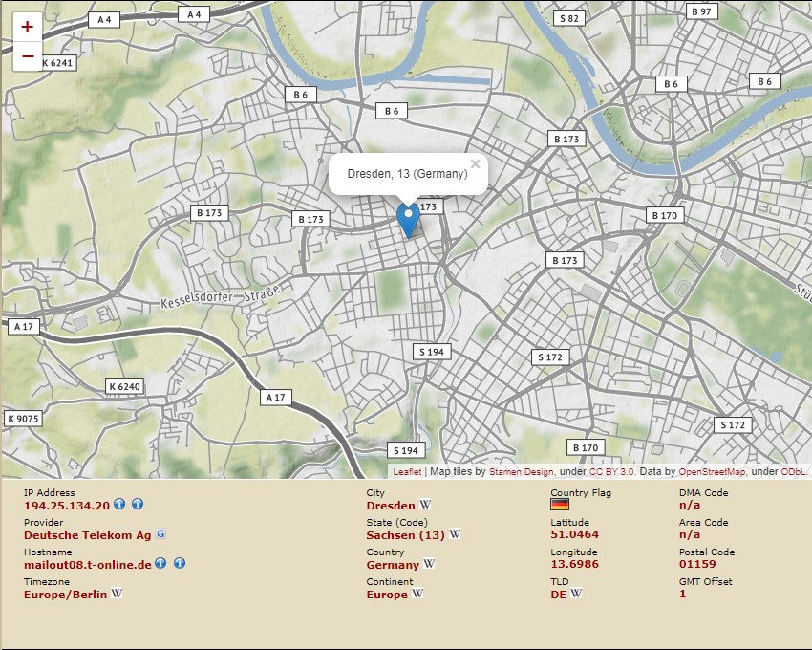Close the Dresden map popup
The height and width of the screenshot is (650, 812).
(475, 164)
